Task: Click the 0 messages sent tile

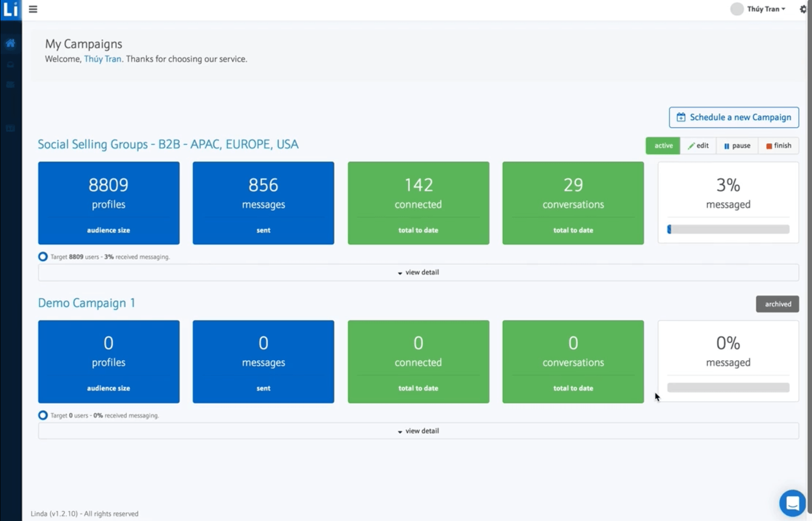Action: [264, 362]
